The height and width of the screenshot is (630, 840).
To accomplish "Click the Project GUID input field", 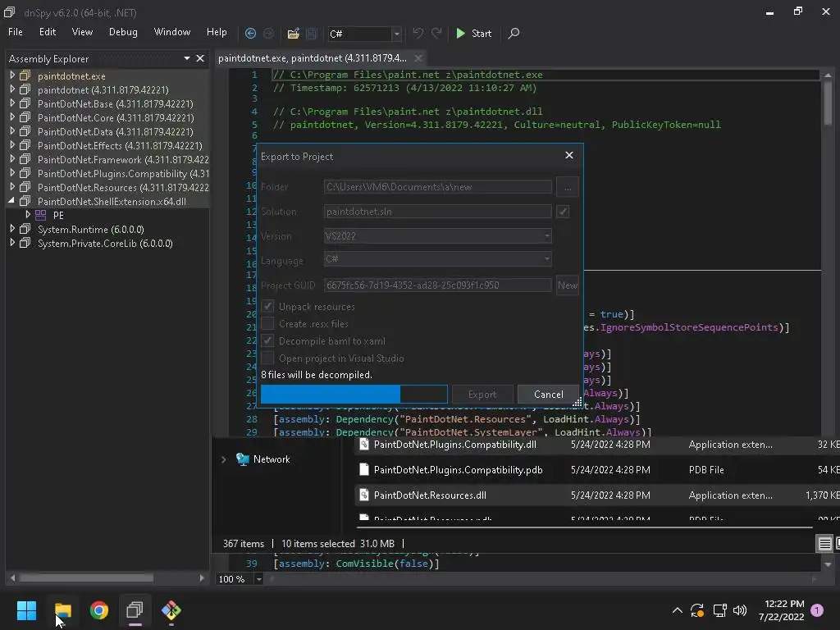I will (438, 285).
